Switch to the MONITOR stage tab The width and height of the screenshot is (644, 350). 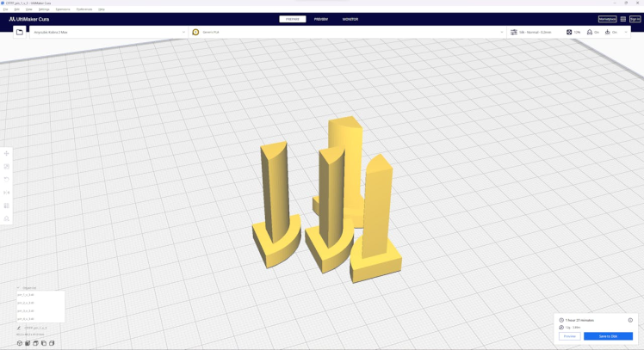point(350,19)
